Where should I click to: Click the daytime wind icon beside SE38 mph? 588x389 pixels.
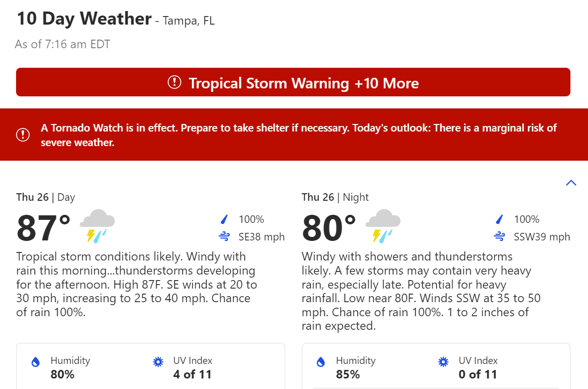coord(224,236)
